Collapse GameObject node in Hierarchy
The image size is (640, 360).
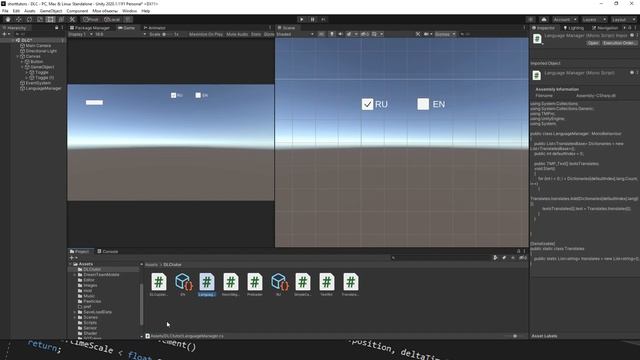pyautogui.click(x=22, y=67)
